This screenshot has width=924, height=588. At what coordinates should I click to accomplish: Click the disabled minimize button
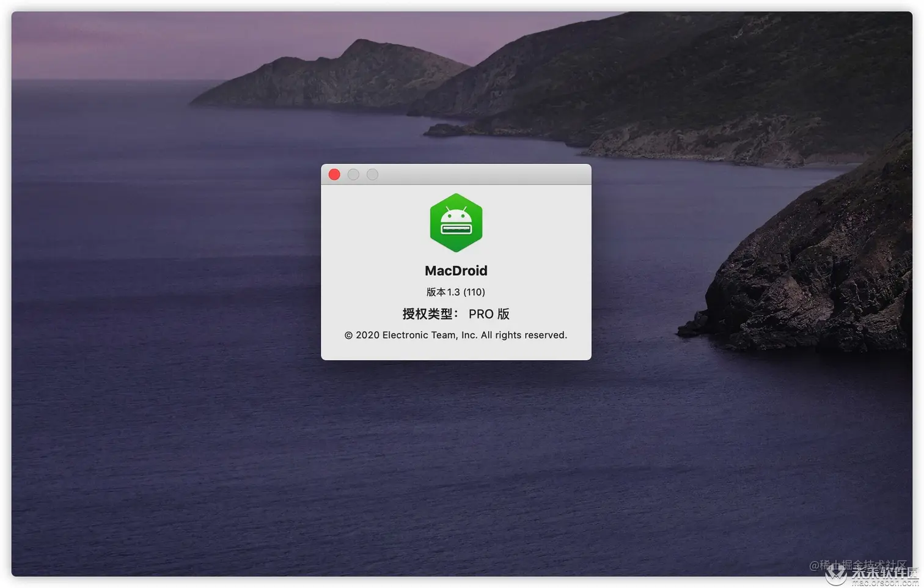(x=353, y=175)
